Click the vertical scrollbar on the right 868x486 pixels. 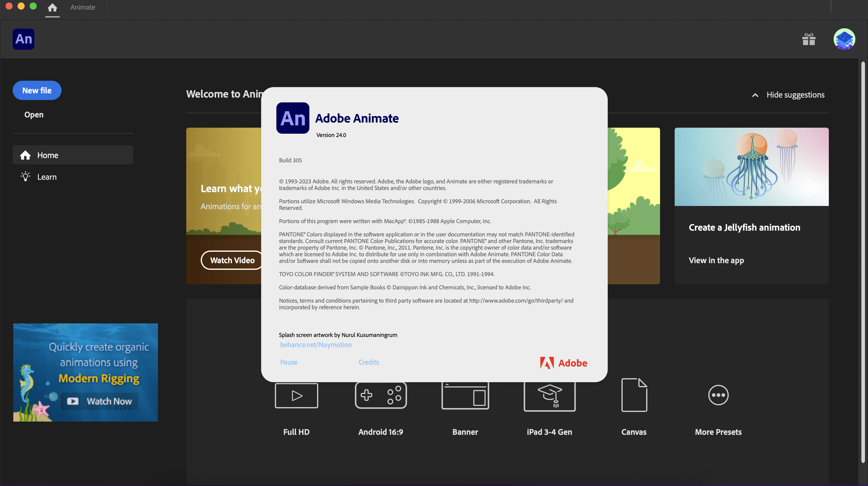[863, 263]
